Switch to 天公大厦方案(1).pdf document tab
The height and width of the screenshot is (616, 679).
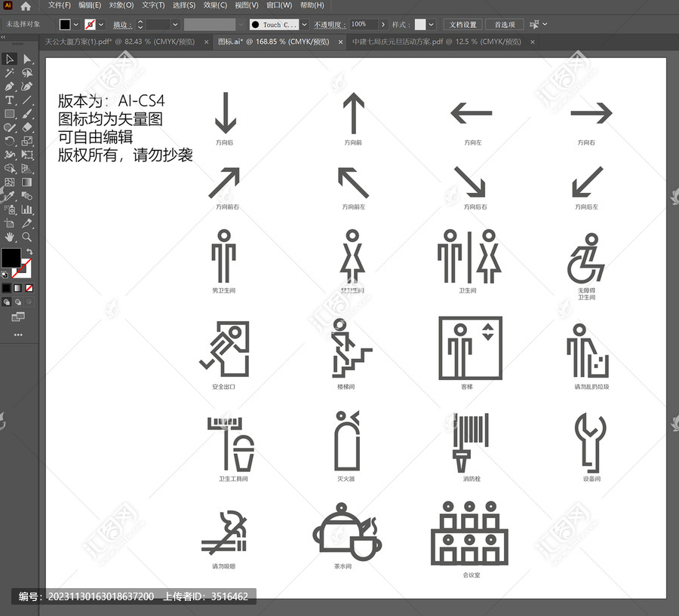click(x=120, y=42)
